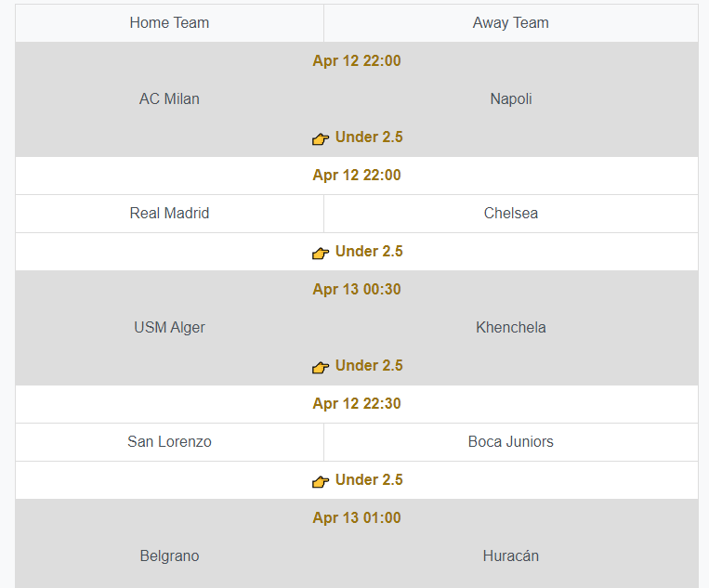
Task: Click the Napoli away team cell
Action: (x=510, y=99)
